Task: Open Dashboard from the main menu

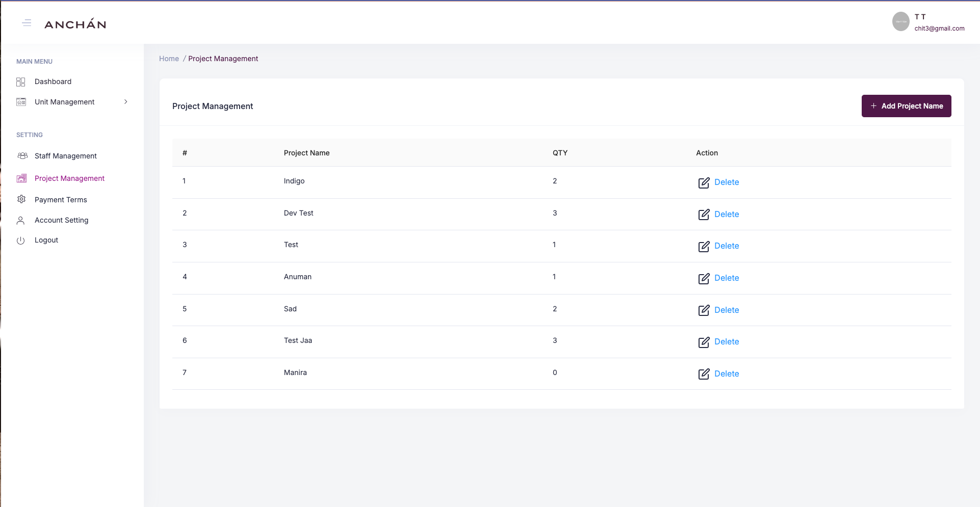Action: click(53, 82)
